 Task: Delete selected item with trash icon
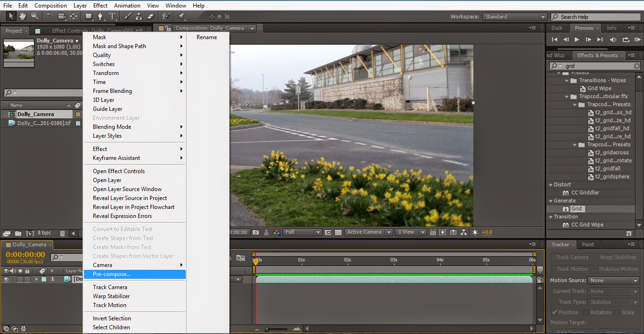pyautogui.click(x=62, y=233)
